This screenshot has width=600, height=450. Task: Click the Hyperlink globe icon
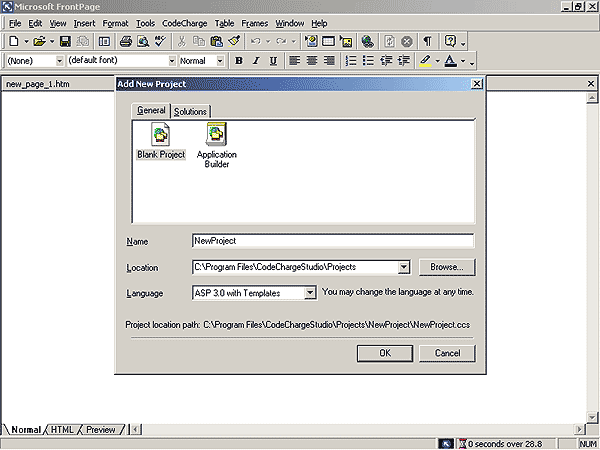click(x=367, y=41)
